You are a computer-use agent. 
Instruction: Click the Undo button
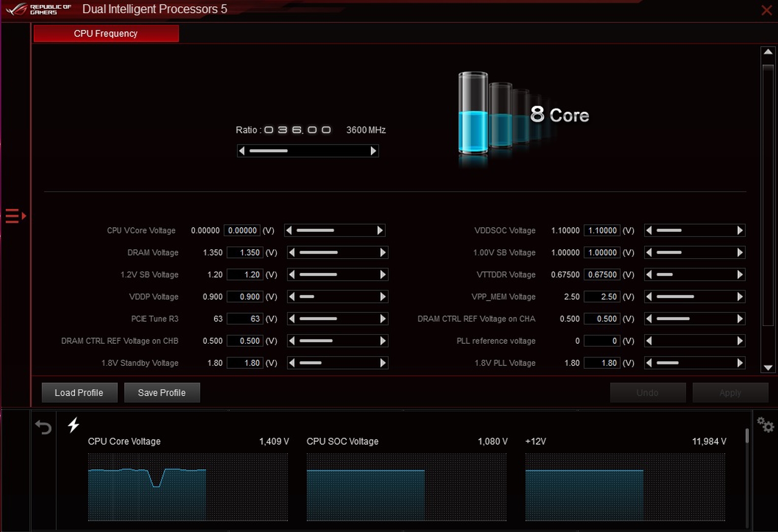(x=647, y=393)
